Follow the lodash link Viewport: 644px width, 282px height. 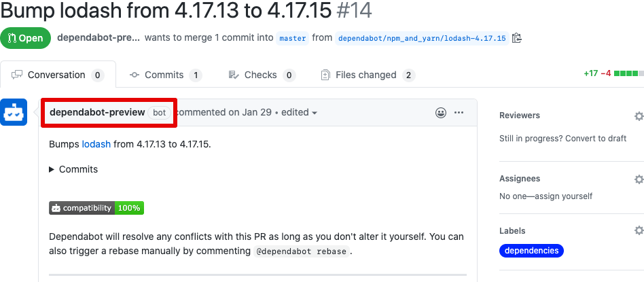tap(96, 144)
